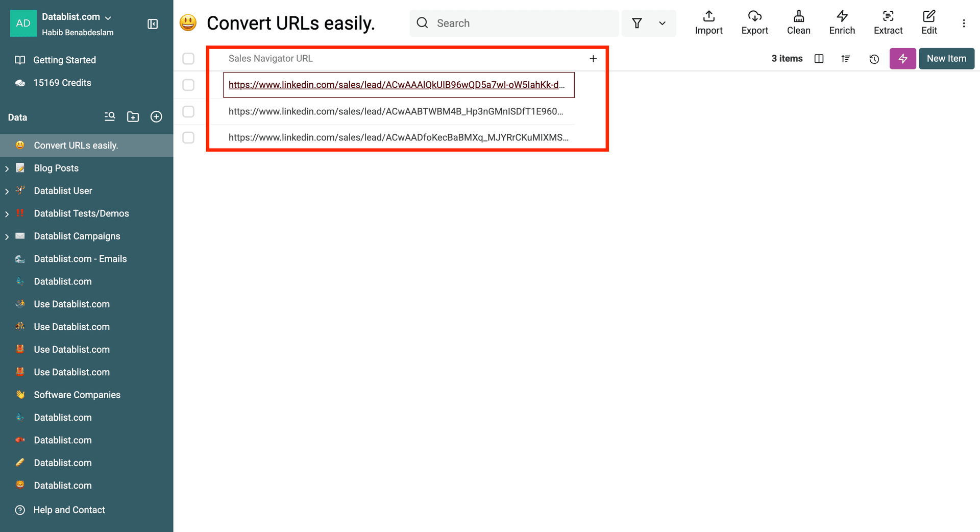Open version history for the collection
Viewport: 980px width, 532px height.
tap(874, 59)
